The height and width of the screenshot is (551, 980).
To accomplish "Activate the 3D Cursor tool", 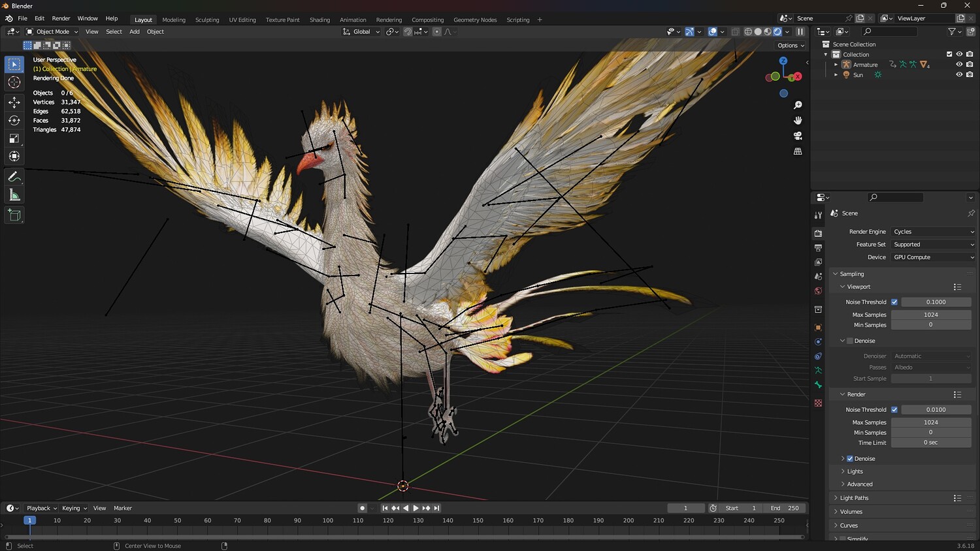I will tap(14, 82).
